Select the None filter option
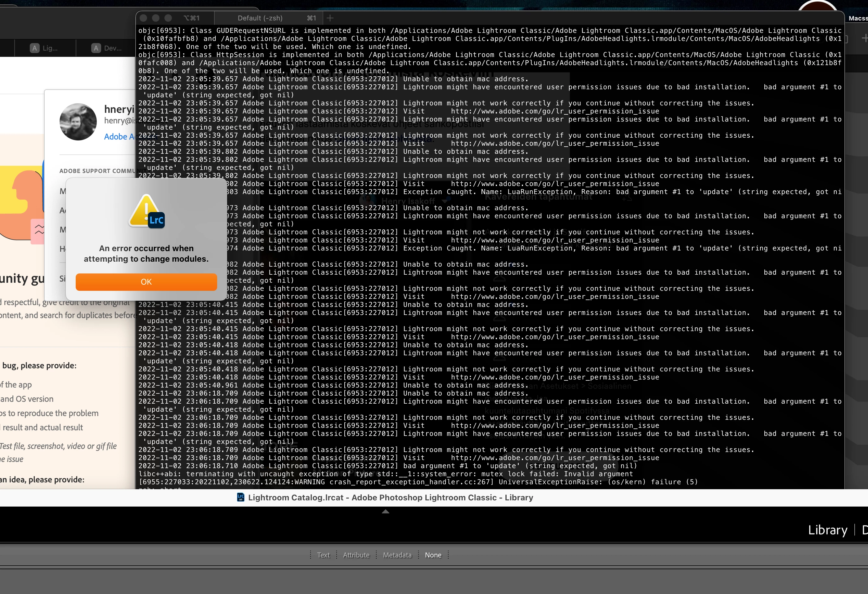This screenshot has width=868, height=594. [x=433, y=555]
